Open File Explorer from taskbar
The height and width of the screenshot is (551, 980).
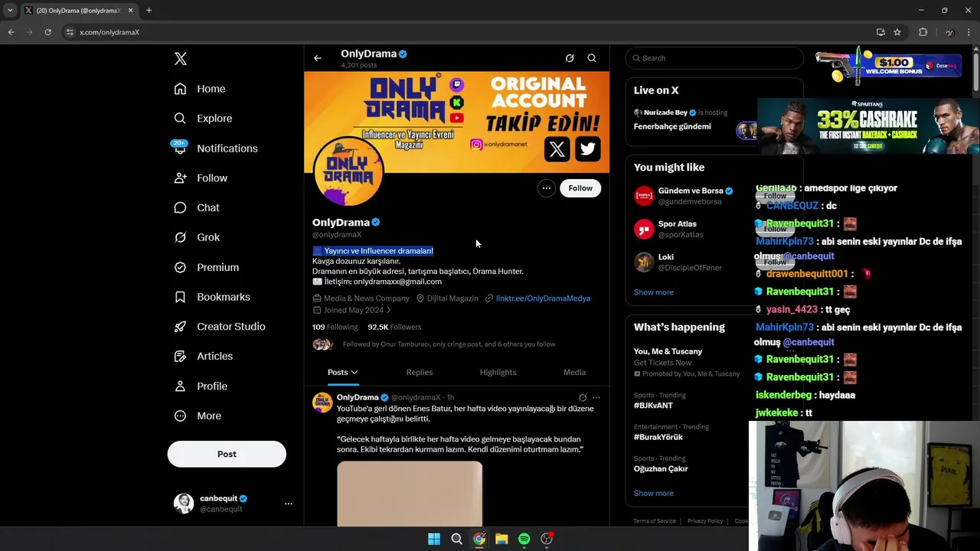pyautogui.click(x=501, y=539)
